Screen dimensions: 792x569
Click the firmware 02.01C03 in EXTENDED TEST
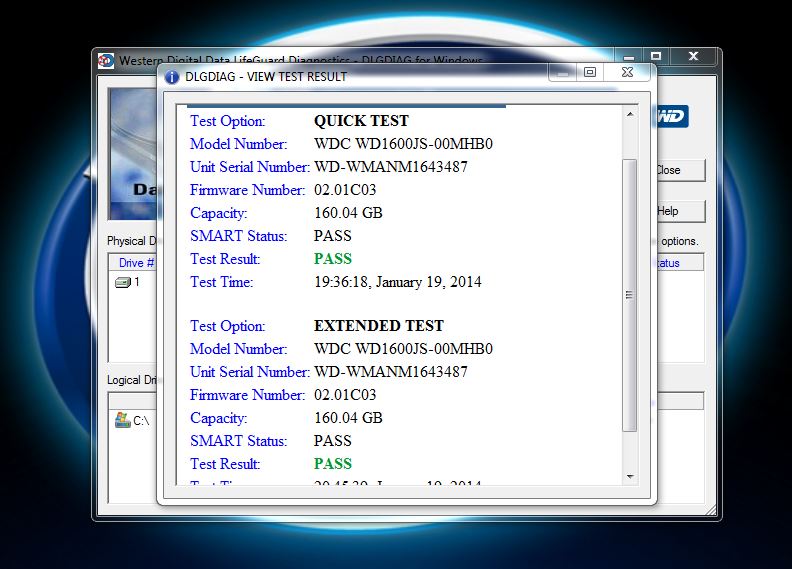[x=345, y=395]
